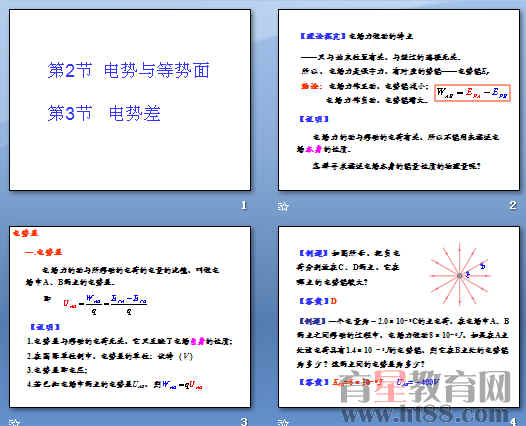526x426 pixels.
Task: Click the red answer letter D on slide 4
Action: click(333, 301)
